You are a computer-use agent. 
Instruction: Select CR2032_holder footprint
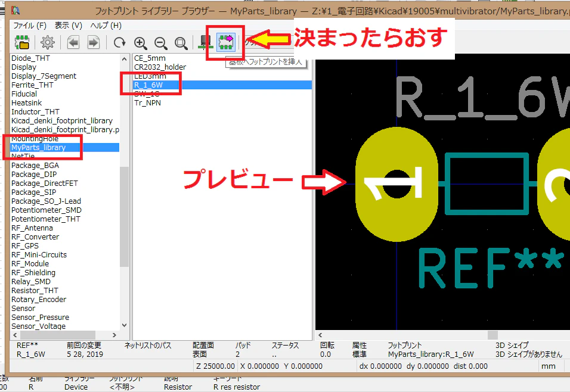click(x=160, y=67)
